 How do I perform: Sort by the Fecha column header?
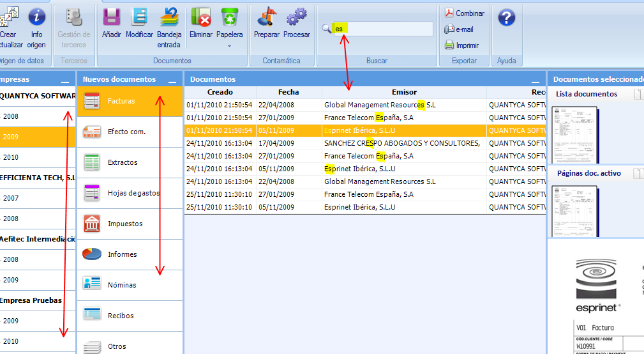(288, 92)
